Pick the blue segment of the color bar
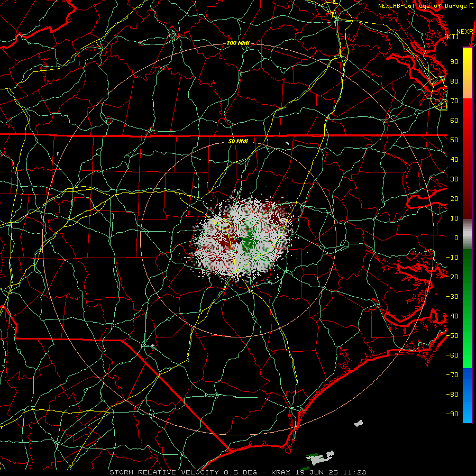This screenshot has height=476, width=476. 467,395
